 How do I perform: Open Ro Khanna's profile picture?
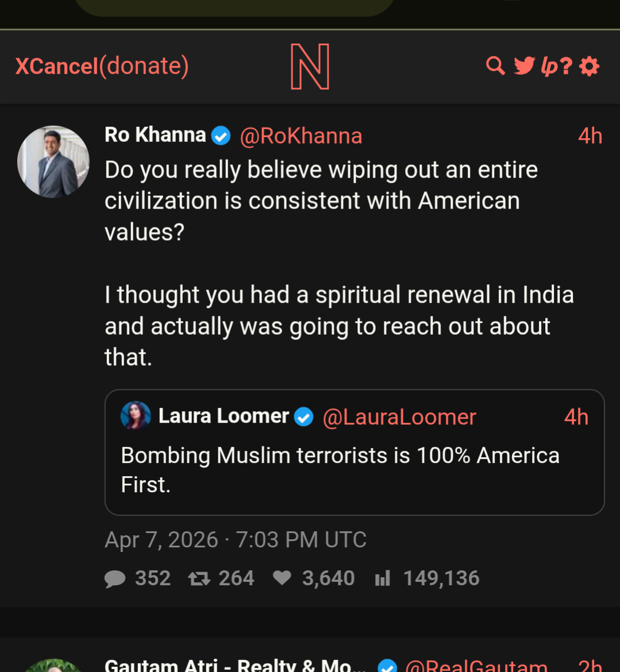(53, 162)
